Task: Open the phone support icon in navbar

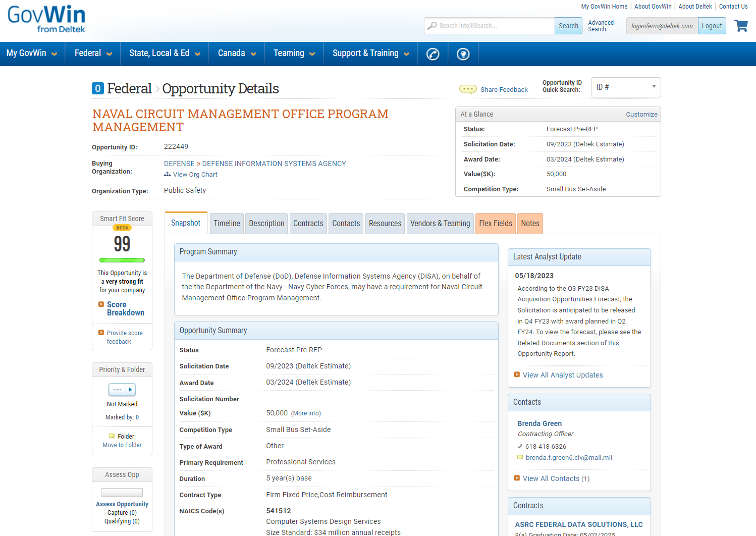Action: pyautogui.click(x=433, y=54)
